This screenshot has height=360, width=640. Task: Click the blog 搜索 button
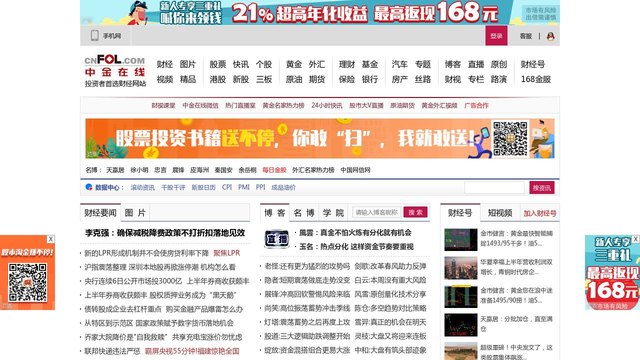[416, 212]
